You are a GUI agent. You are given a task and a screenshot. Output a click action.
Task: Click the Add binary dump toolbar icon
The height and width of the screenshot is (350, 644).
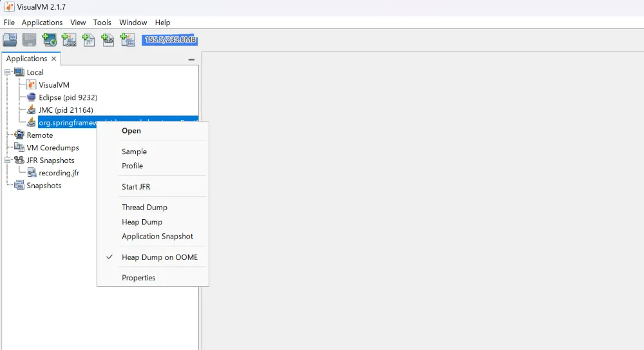pos(88,40)
